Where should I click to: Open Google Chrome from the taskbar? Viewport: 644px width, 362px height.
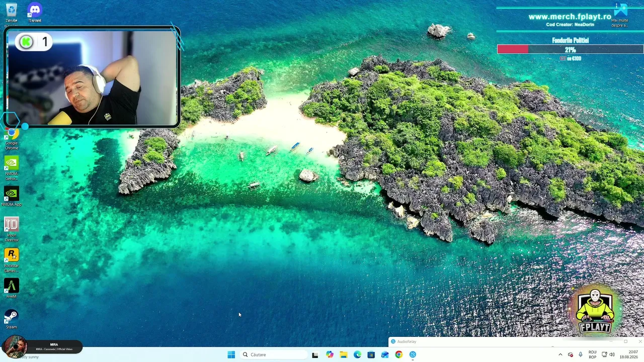pos(398,354)
